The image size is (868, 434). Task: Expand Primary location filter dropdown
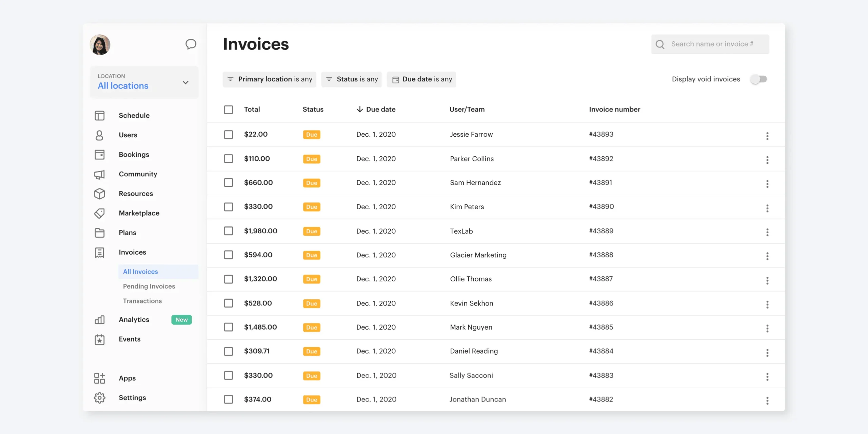[x=270, y=79]
